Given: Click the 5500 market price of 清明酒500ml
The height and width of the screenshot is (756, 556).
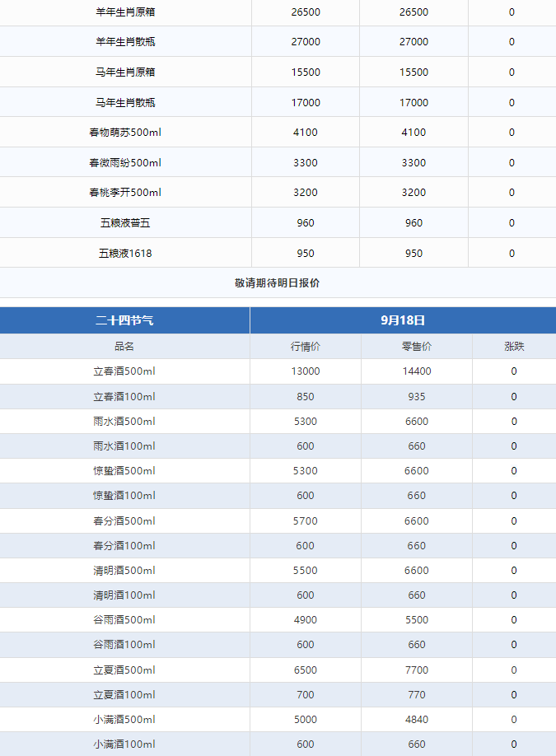Looking at the screenshot, I should coord(306,571).
